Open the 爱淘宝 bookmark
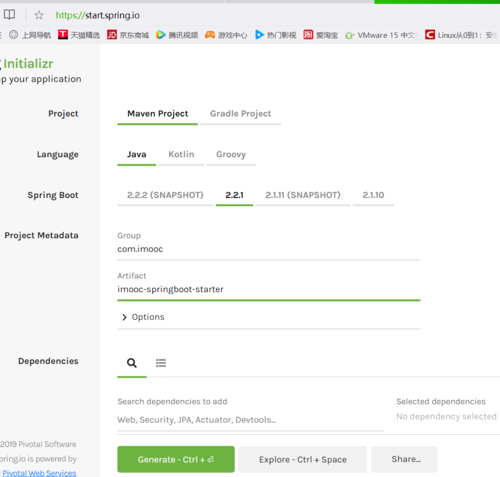 pos(321,35)
